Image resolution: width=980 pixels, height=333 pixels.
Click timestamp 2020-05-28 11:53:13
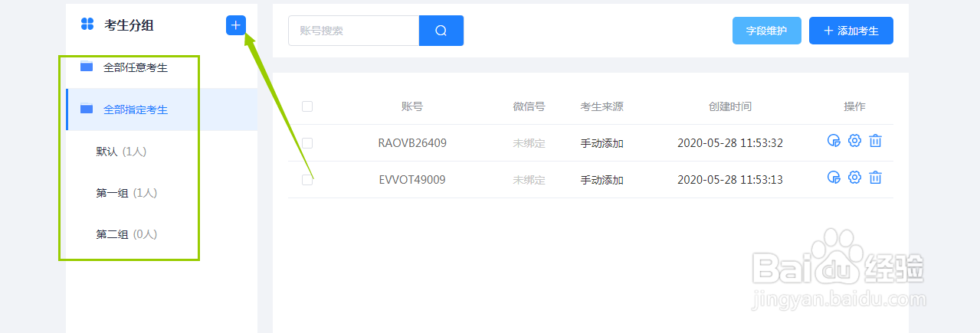[730, 180]
